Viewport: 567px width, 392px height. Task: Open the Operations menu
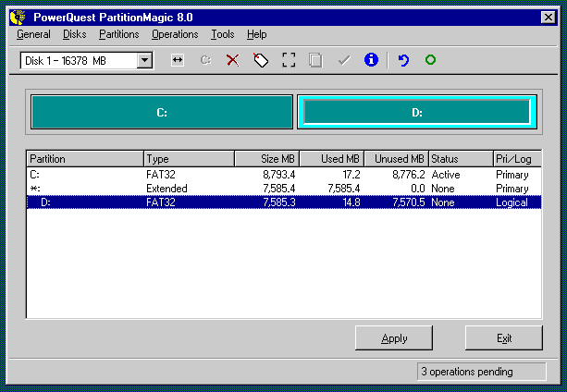(x=175, y=34)
